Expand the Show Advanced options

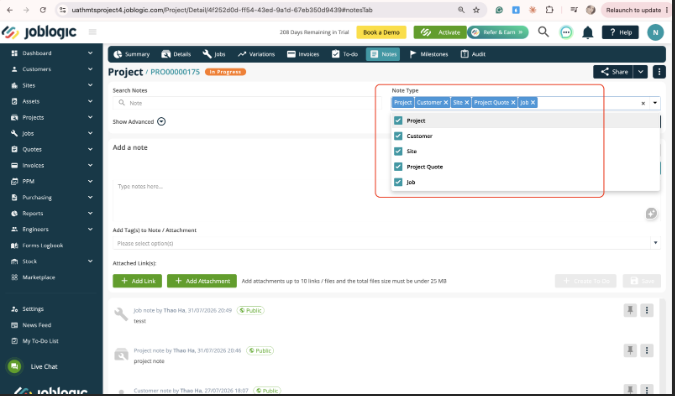[x=161, y=121]
